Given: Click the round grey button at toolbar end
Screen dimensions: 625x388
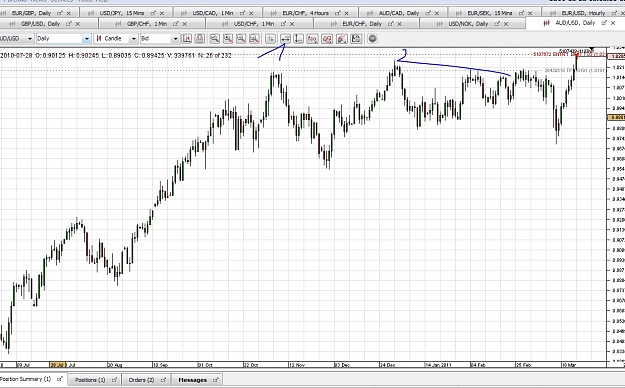Looking at the screenshot, I should pyautogui.click(x=372, y=39).
